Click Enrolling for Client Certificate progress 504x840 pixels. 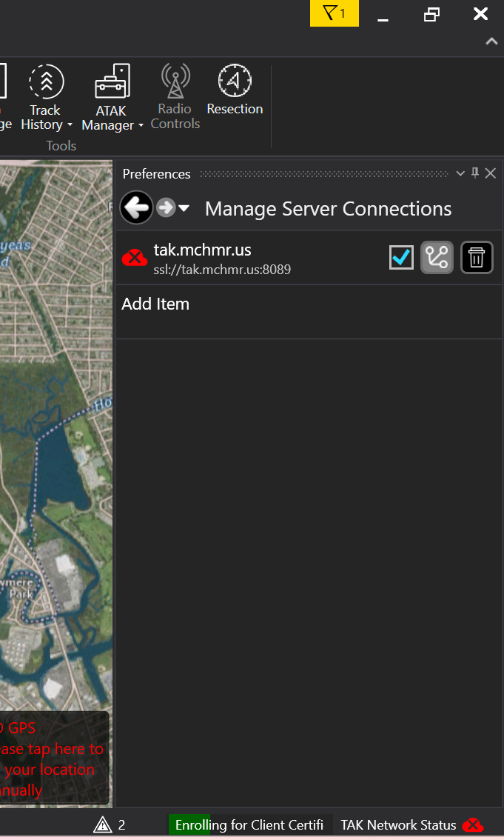(x=250, y=825)
